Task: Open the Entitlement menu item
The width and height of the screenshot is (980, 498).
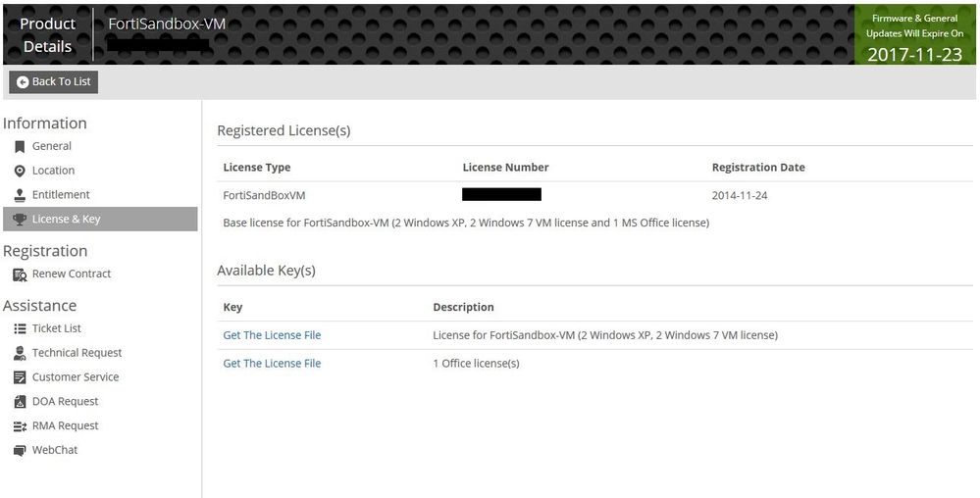Action: (61, 195)
